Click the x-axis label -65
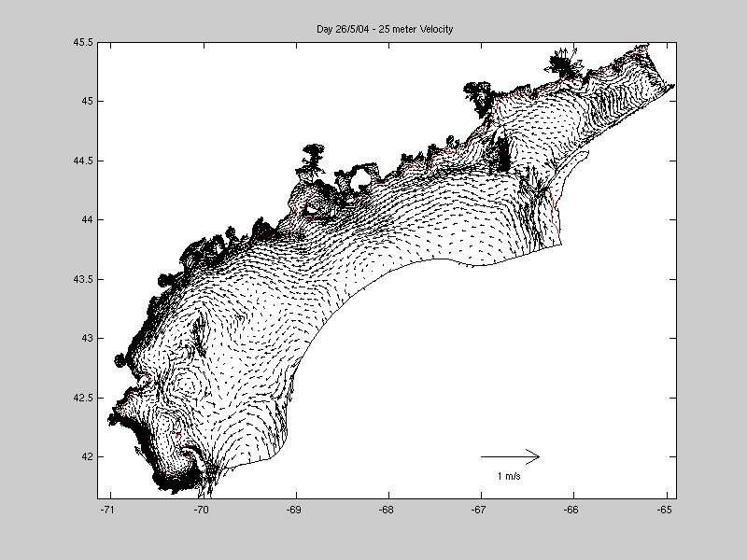Image resolution: width=747 pixels, height=560 pixels. (664, 510)
